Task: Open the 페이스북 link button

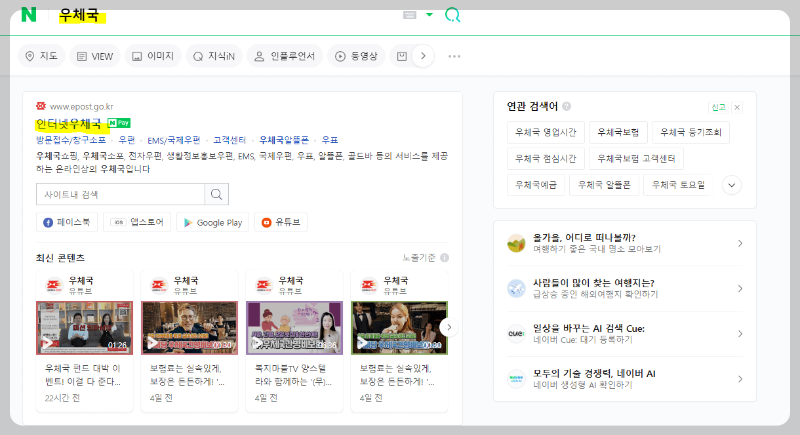Action: pyautogui.click(x=67, y=222)
